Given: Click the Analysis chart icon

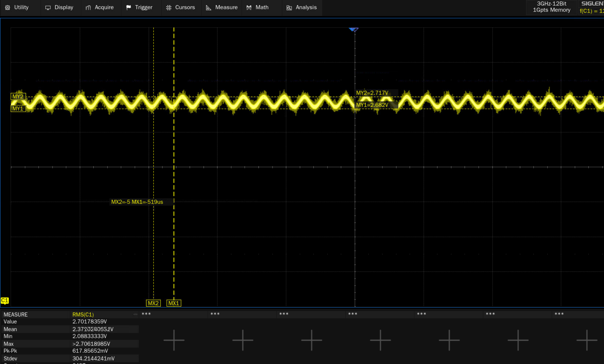Looking at the screenshot, I should [x=289, y=8].
